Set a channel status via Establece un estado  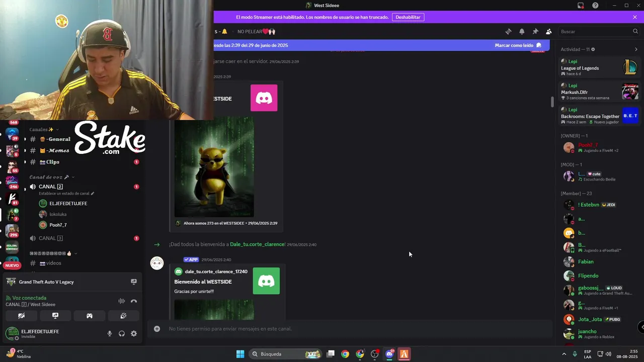tap(66, 194)
